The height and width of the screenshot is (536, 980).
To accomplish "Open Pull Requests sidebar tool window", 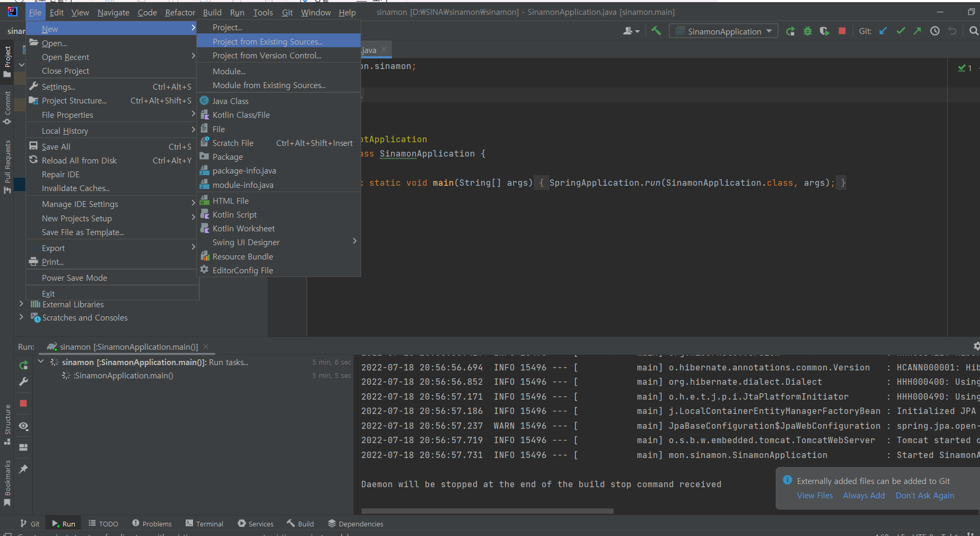I will [7, 167].
